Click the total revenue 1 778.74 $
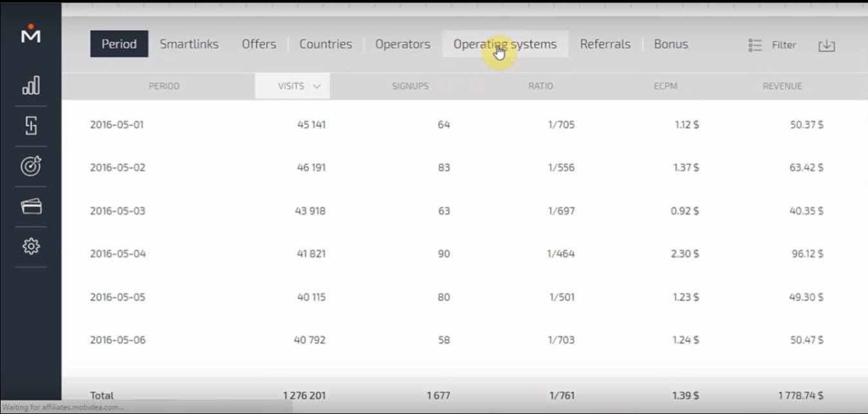This screenshot has height=414, width=868. coord(800,395)
